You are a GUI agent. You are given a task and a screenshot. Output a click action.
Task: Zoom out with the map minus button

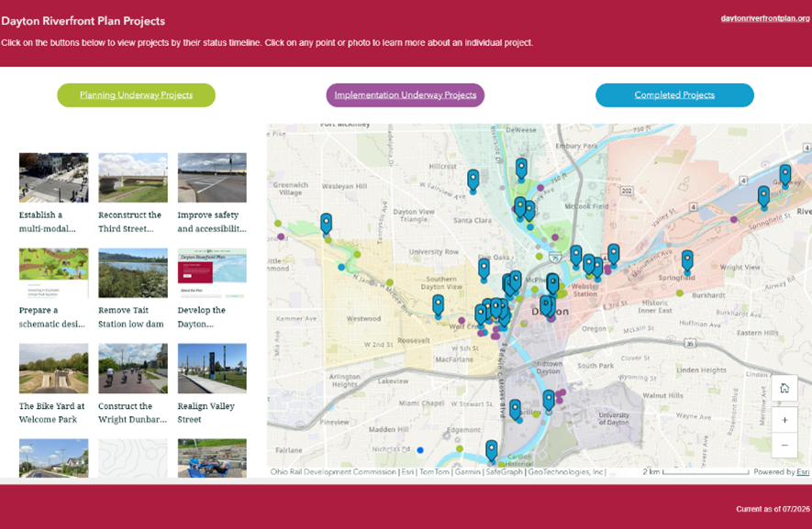coord(784,445)
